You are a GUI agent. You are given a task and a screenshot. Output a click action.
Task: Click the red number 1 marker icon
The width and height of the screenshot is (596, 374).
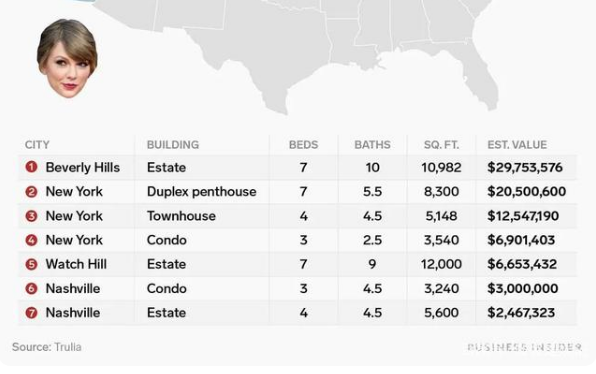coord(31,167)
